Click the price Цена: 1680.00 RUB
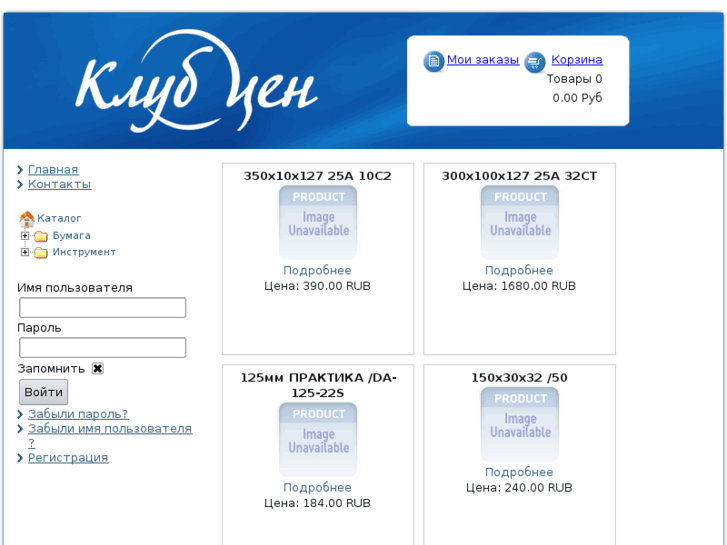Screen dimensions: 727x545 pos(519,286)
